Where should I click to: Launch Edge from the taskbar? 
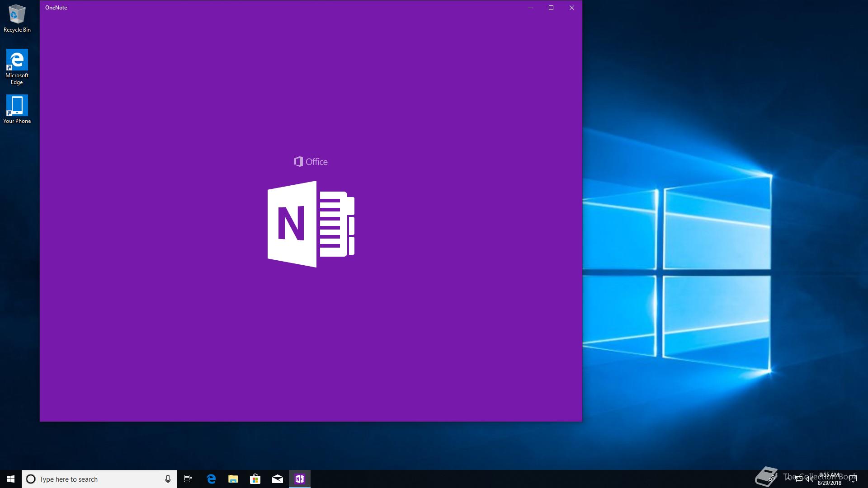211,479
